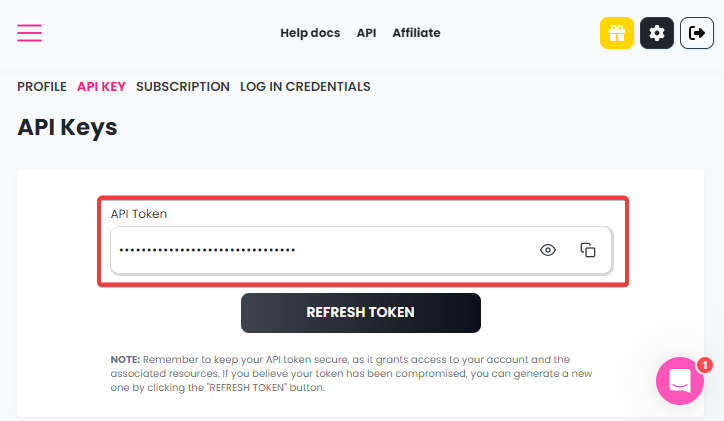Click the REFRESH TOKEN button
This screenshot has width=724, height=421.
tap(361, 313)
